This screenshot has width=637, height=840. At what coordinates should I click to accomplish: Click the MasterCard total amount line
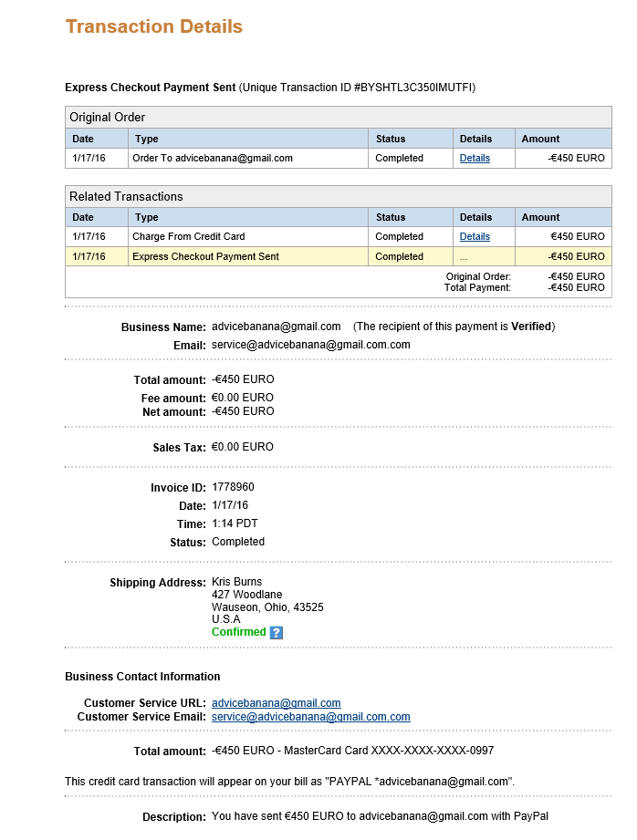coord(352,751)
